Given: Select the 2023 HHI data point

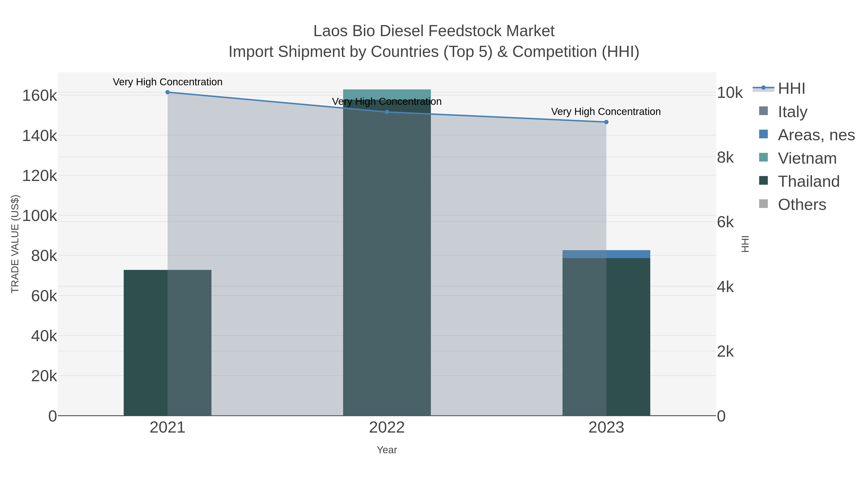Looking at the screenshot, I should pyautogui.click(x=606, y=122).
